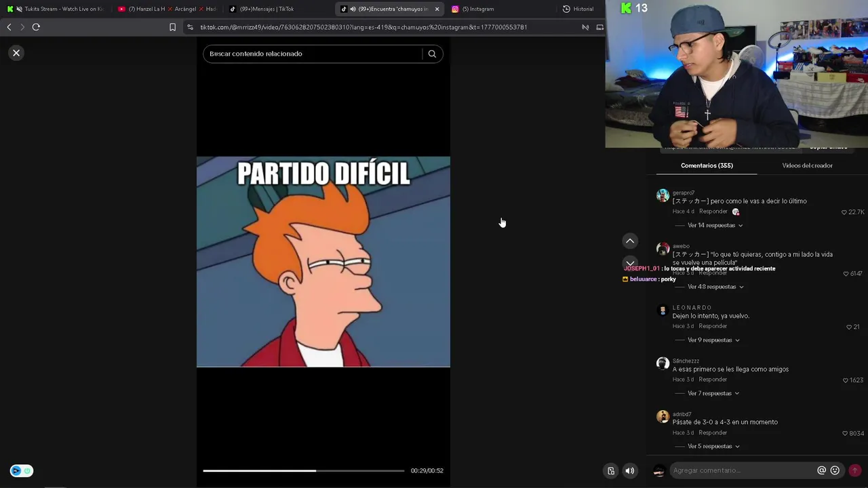
Task: Click the N-shaped icon at the address bar's right end
Action: coord(585,27)
